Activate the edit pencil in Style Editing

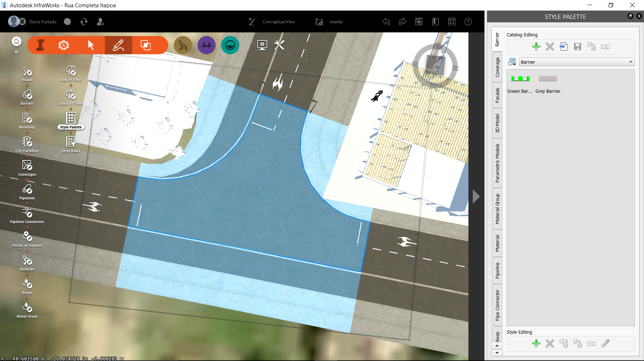point(606,343)
